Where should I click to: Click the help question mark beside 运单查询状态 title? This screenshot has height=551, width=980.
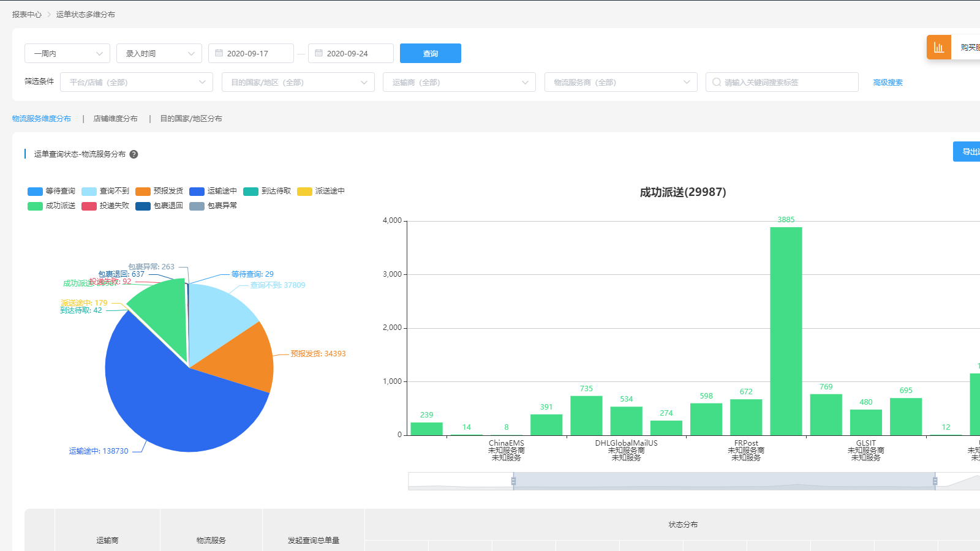tap(134, 154)
